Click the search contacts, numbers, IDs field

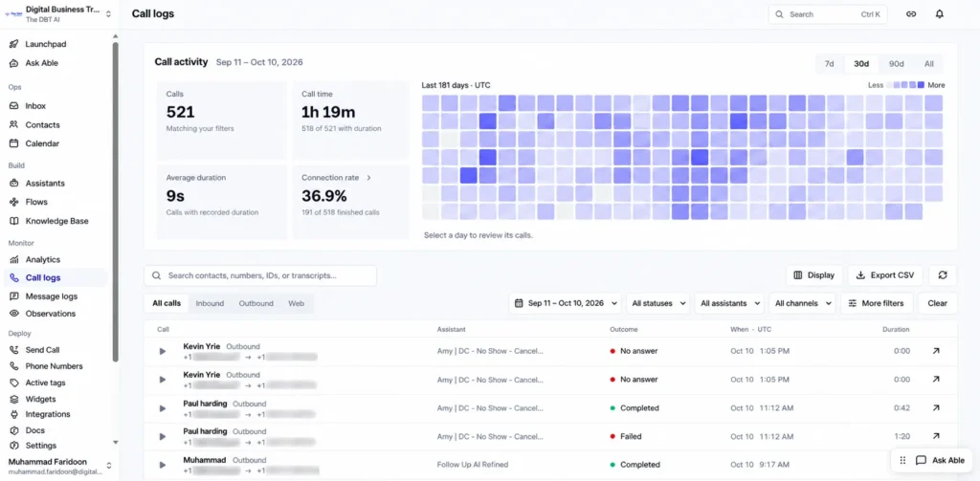260,275
